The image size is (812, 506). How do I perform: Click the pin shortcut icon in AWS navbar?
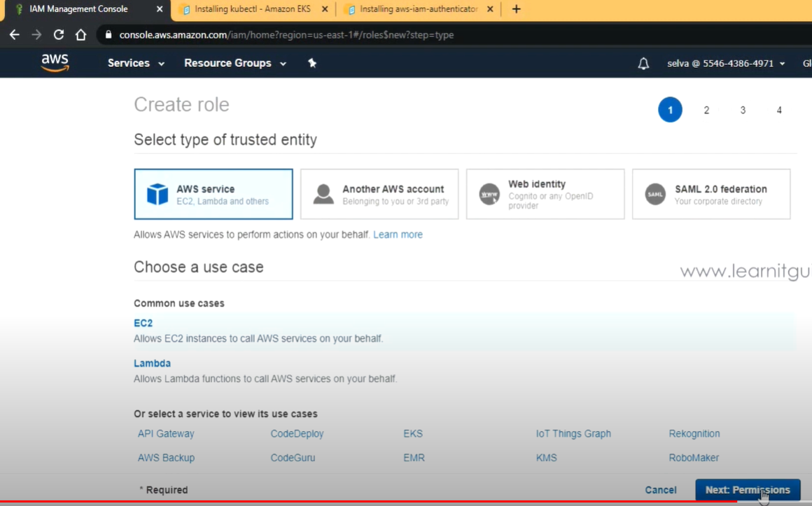[x=311, y=63]
